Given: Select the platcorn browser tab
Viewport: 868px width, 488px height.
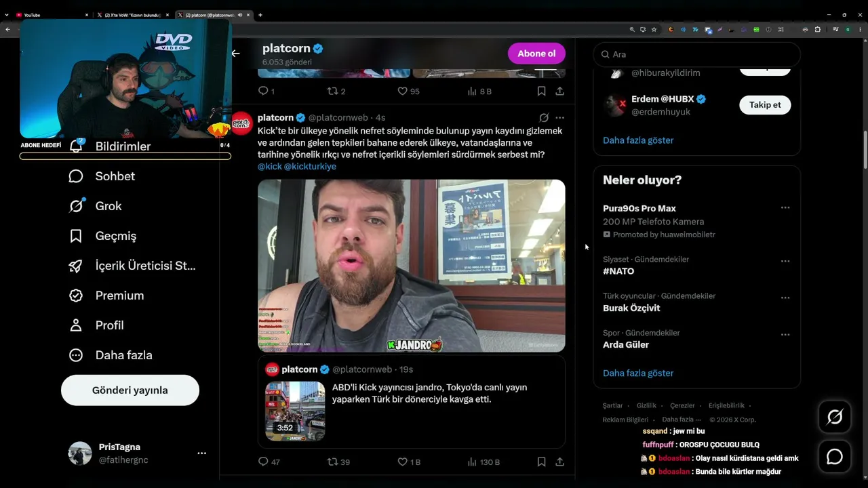Looking at the screenshot, I should 214,15.
